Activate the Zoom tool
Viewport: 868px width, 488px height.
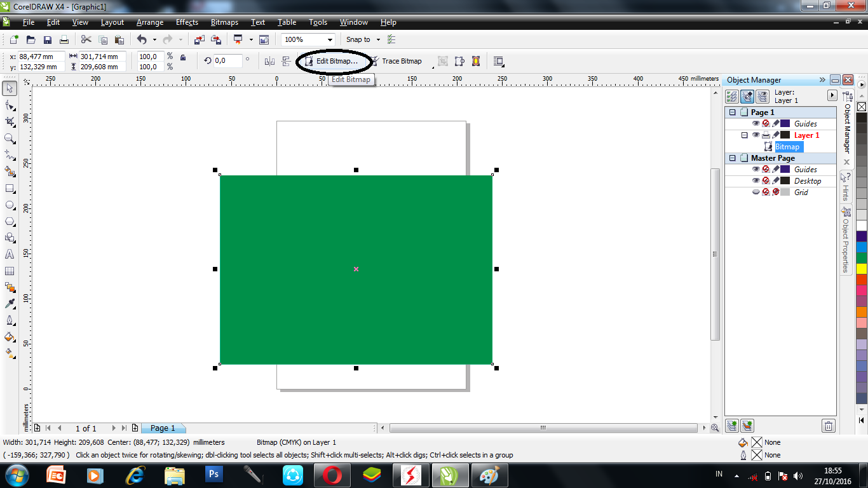[x=9, y=139]
